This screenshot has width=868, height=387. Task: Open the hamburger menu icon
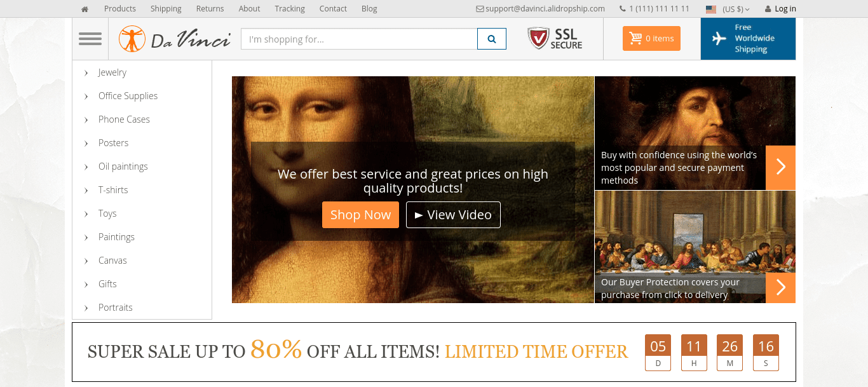click(90, 39)
